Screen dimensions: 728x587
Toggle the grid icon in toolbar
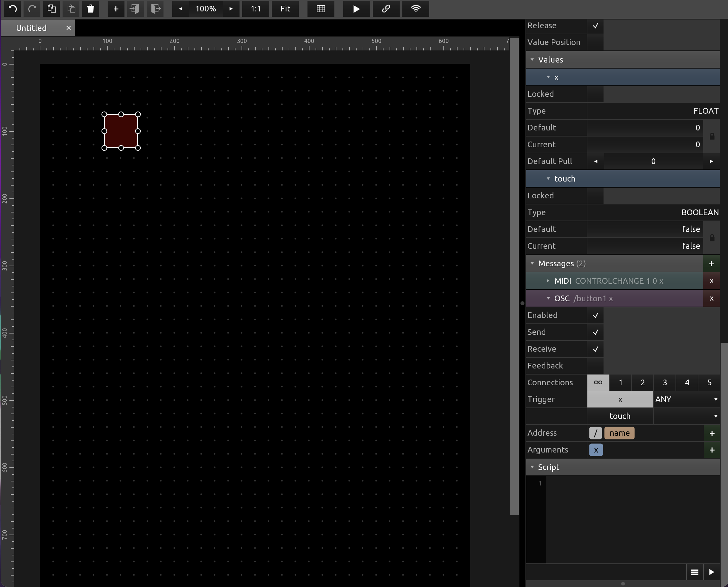(320, 8)
